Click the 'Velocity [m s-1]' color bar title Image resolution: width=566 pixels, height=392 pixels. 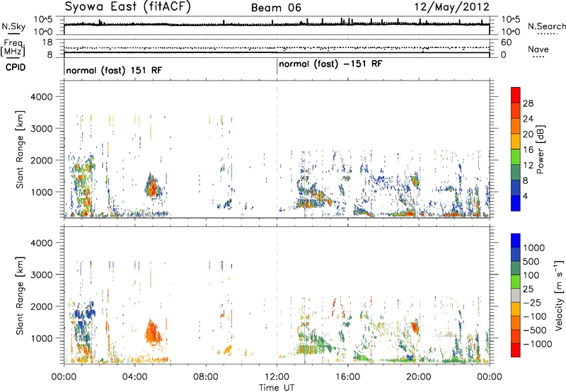point(559,295)
